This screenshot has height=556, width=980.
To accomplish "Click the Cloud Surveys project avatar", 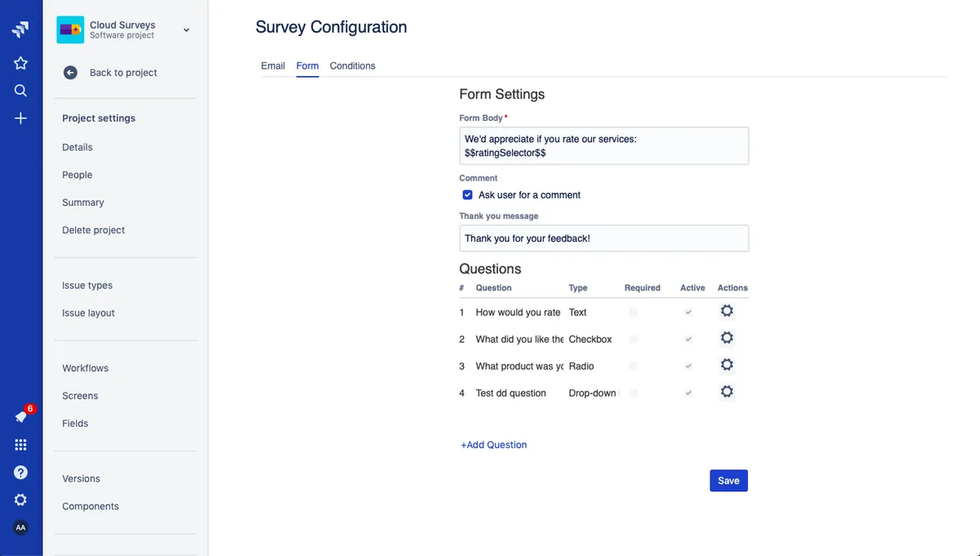I will [70, 30].
